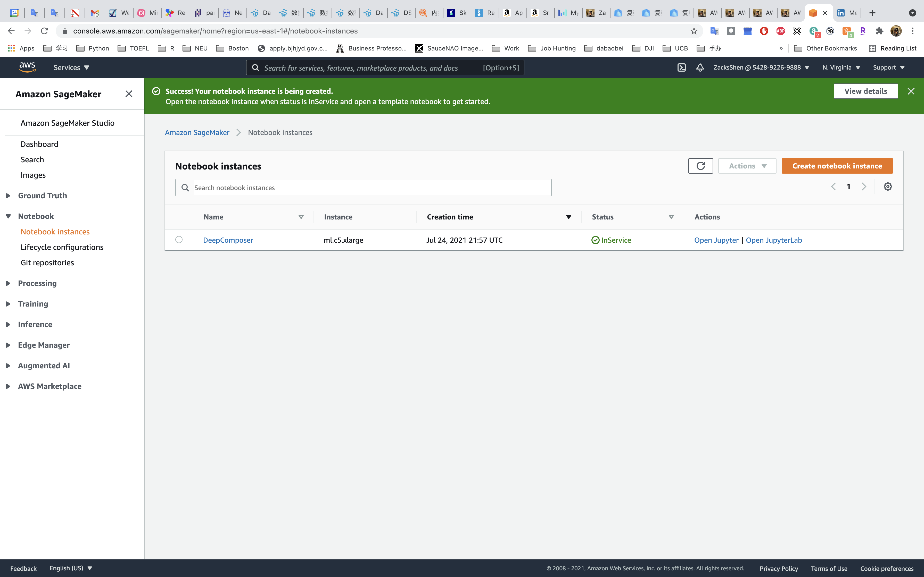The height and width of the screenshot is (577, 924).
Task: Close the Amazon SageMaker sidebar
Action: tap(129, 94)
